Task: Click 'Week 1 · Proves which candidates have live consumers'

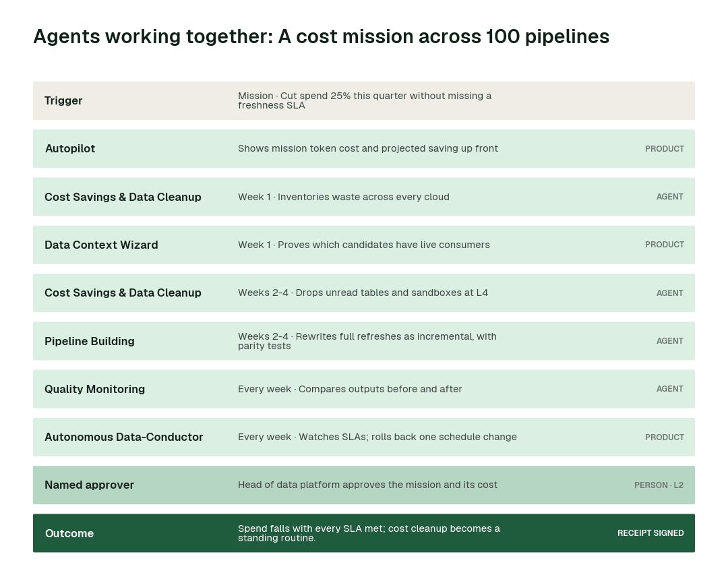Action: 364,245
